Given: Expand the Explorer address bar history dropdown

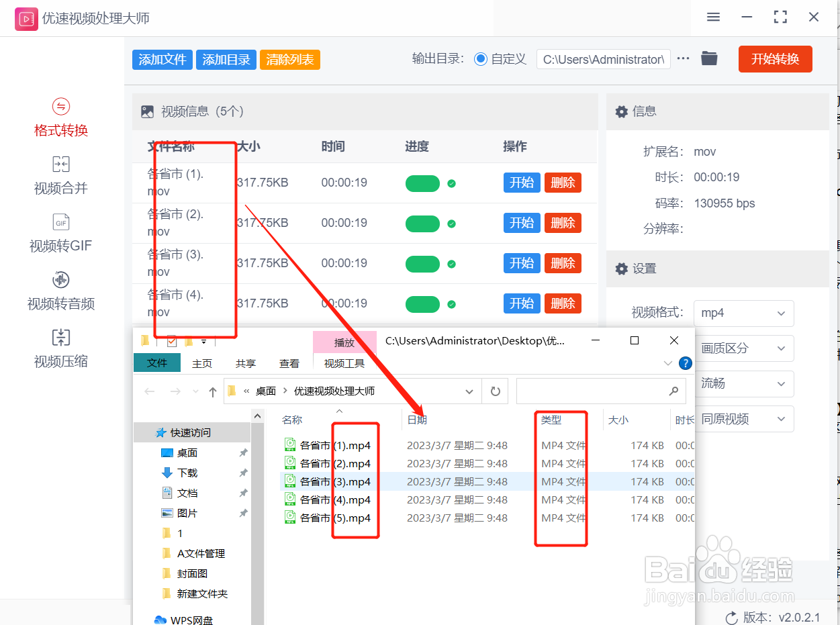Looking at the screenshot, I should coord(469,391).
